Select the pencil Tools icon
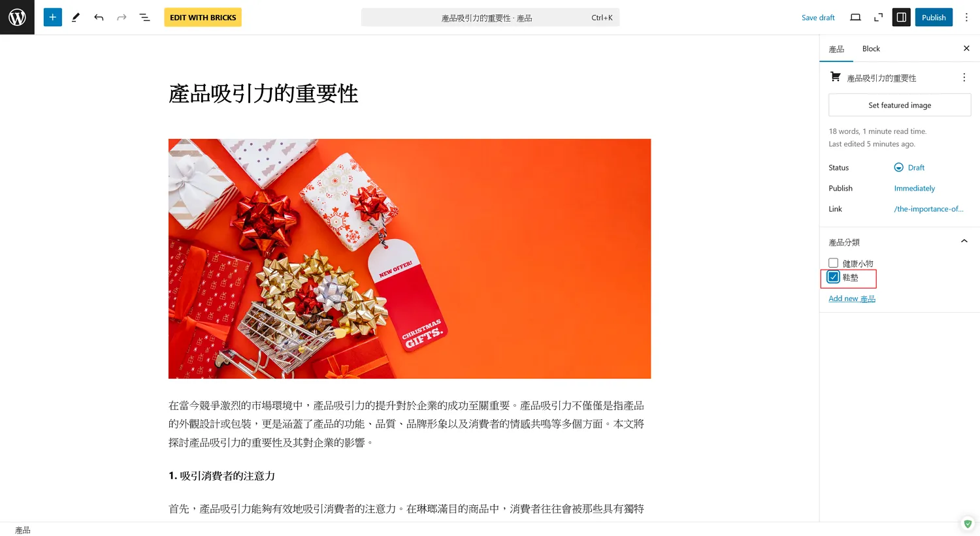This screenshot has width=980, height=536. point(76,18)
